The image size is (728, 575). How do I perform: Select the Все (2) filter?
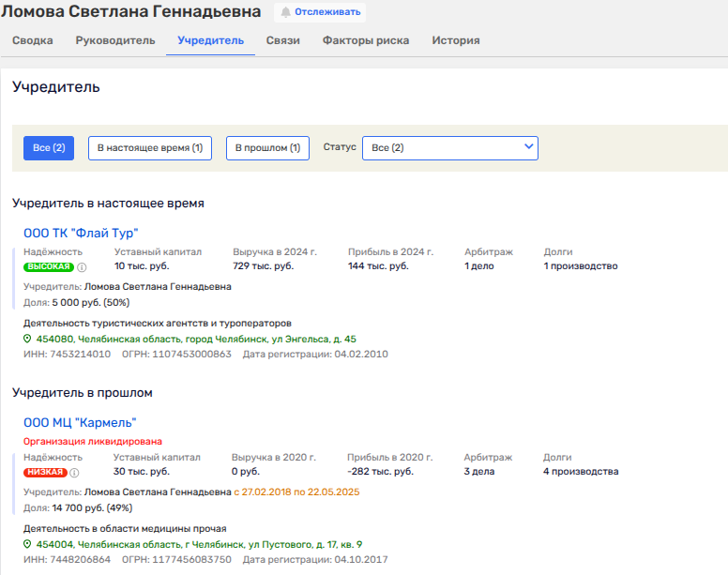49,148
